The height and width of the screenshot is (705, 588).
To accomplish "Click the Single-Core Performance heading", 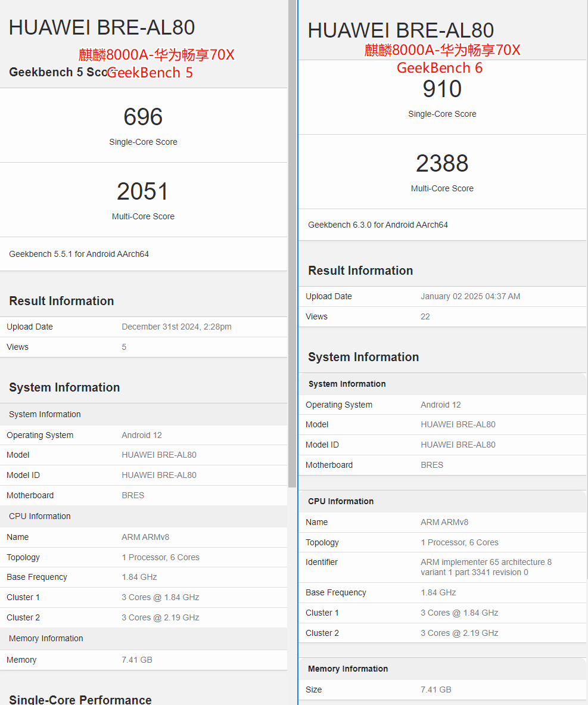I will point(80,700).
